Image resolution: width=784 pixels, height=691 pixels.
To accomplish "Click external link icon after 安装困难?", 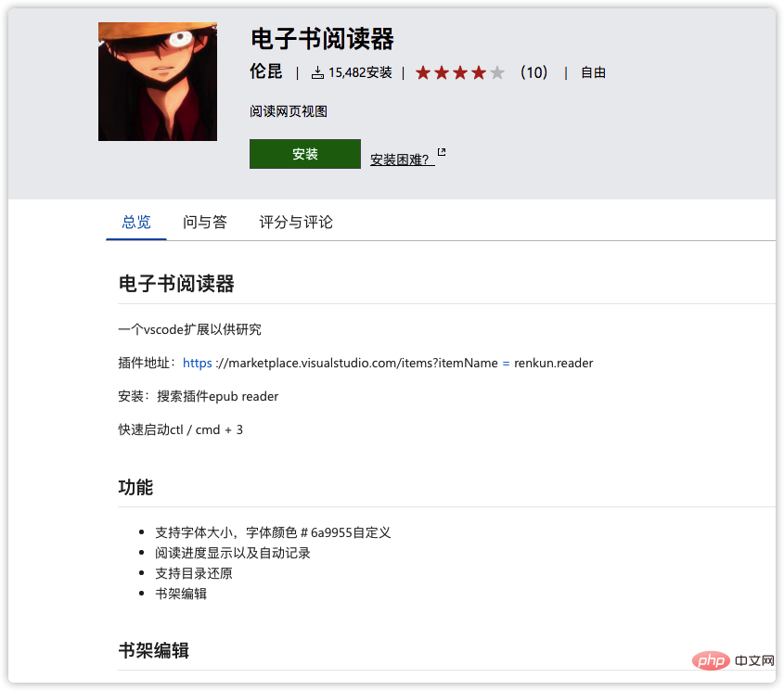I will pyautogui.click(x=442, y=153).
